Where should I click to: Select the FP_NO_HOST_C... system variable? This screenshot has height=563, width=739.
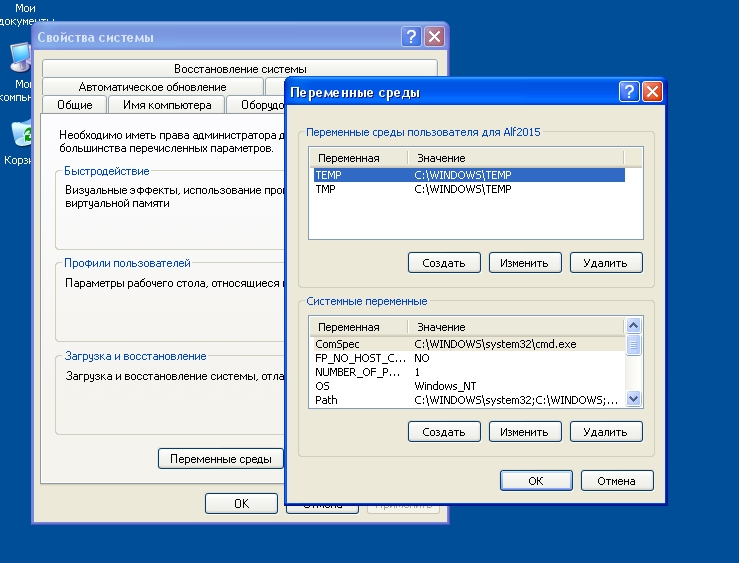468,358
